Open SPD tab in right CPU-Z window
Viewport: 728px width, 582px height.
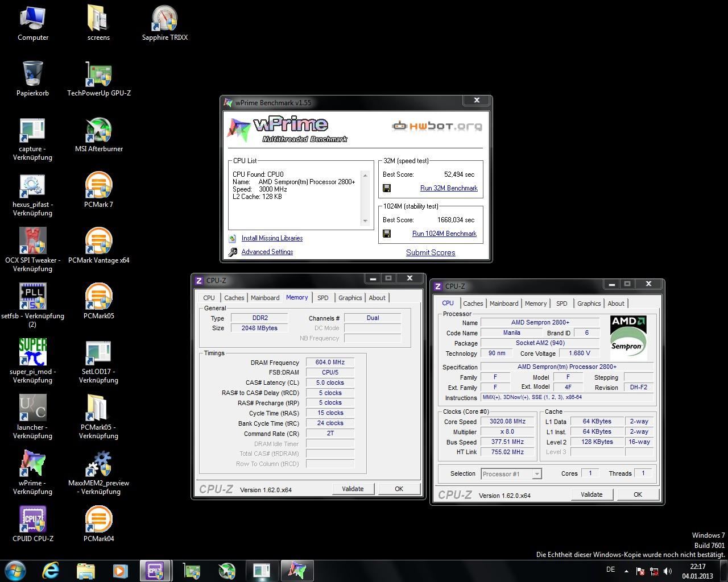(x=562, y=304)
